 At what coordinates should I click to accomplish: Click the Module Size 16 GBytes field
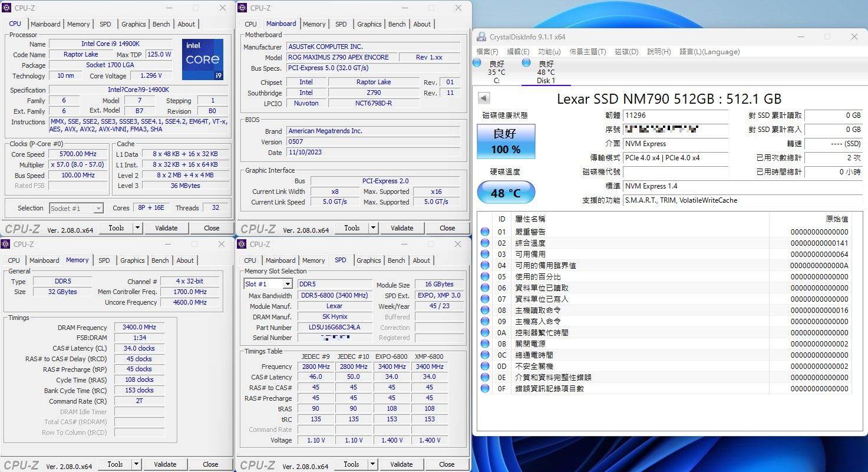click(439, 284)
